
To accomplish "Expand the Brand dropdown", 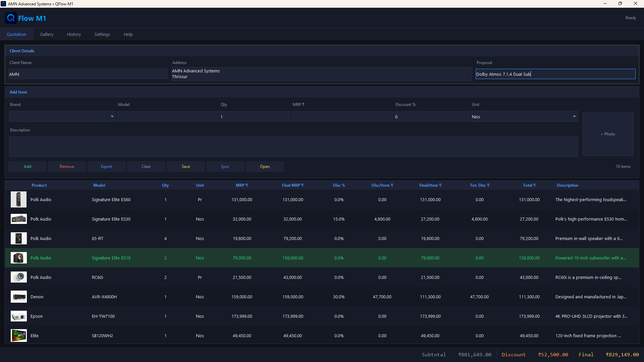I will (x=62, y=117).
